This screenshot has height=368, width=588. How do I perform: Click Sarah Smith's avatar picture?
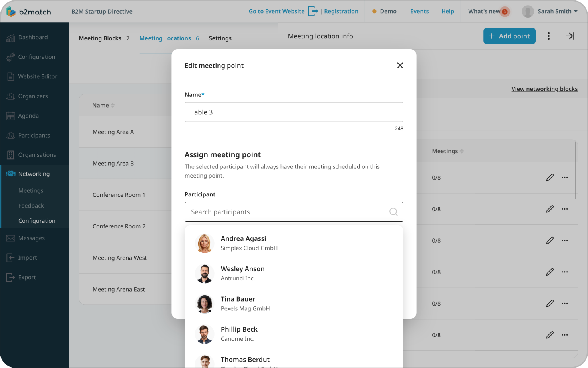click(x=528, y=12)
